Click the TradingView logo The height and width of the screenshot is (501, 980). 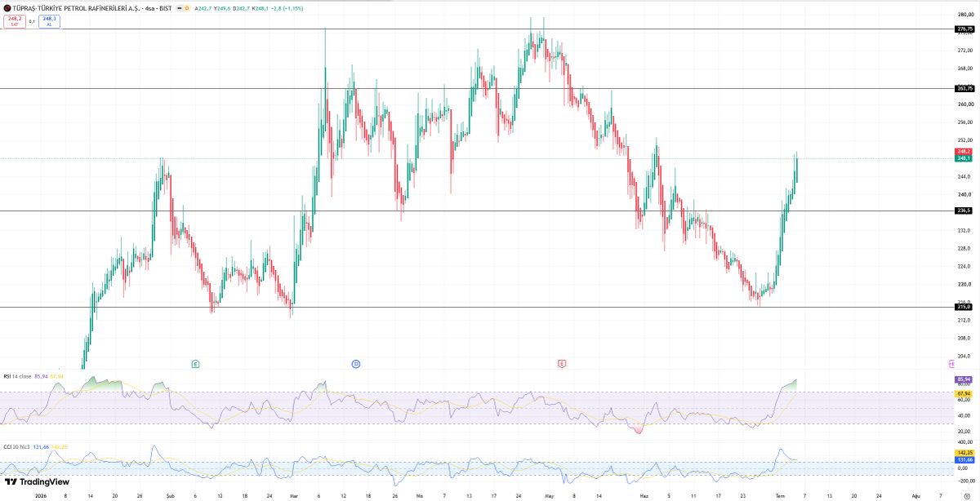click(37, 481)
